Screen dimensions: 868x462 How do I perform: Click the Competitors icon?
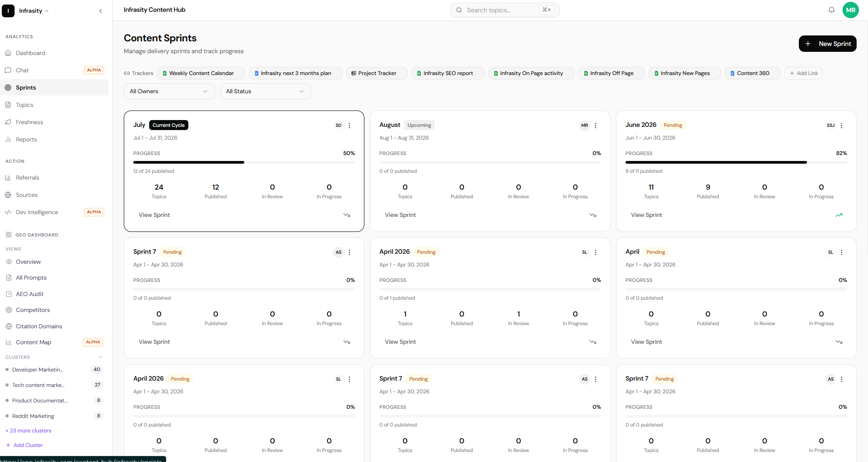click(9, 310)
